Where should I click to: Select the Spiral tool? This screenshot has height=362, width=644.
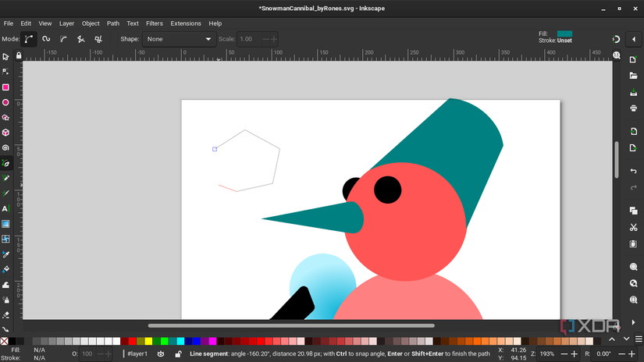coord(5,147)
